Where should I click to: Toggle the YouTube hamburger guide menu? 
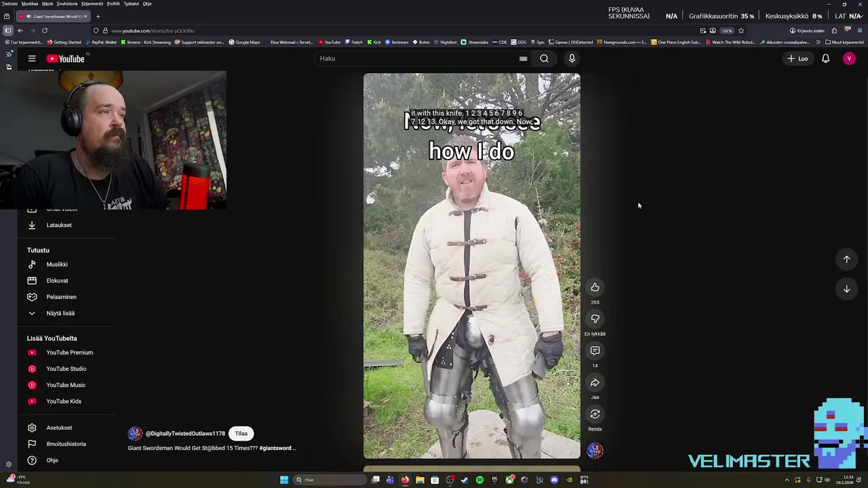[x=32, y=59]
